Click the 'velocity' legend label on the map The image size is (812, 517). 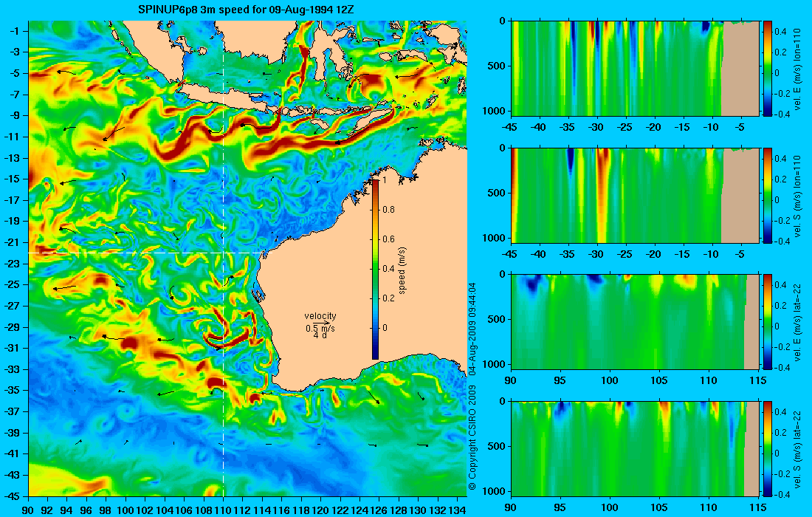320,316
